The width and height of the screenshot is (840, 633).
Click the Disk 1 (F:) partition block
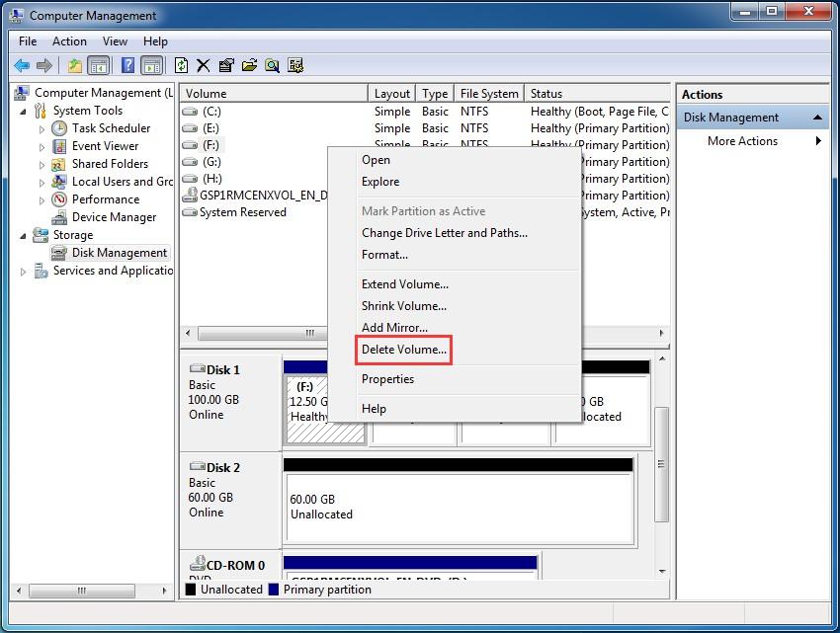click(306, 409)
